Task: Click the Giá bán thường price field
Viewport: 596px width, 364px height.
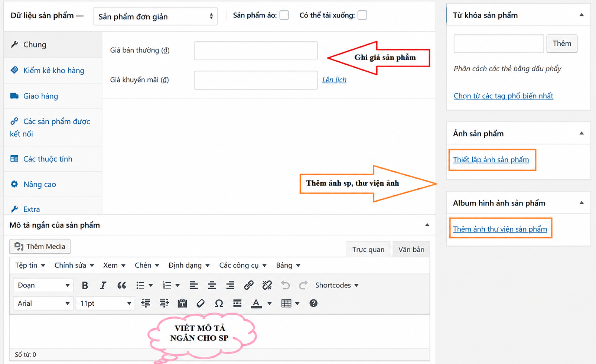Action: point(256,51)
